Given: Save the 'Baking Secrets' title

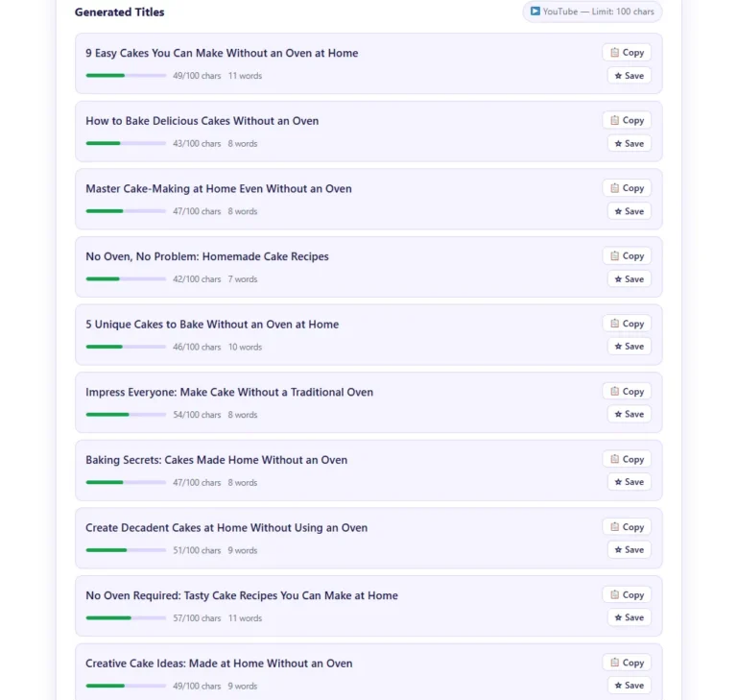Looking at the screenshot, I should pos(629,482).
